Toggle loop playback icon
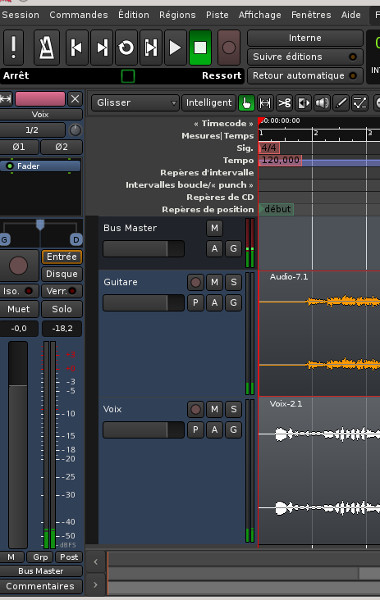This screenshot has height=600, width=380. click(x=126, y=48)
